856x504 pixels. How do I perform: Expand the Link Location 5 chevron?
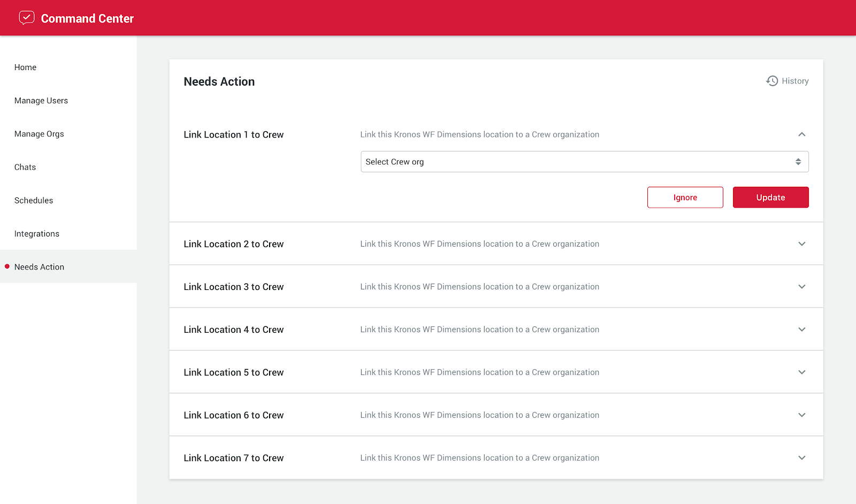click(802, 372)
